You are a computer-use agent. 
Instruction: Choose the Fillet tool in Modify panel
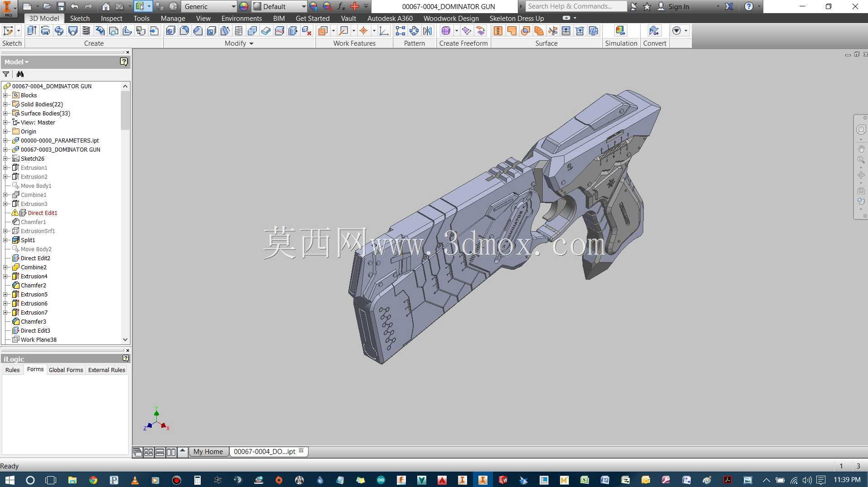tap(184, 31)
